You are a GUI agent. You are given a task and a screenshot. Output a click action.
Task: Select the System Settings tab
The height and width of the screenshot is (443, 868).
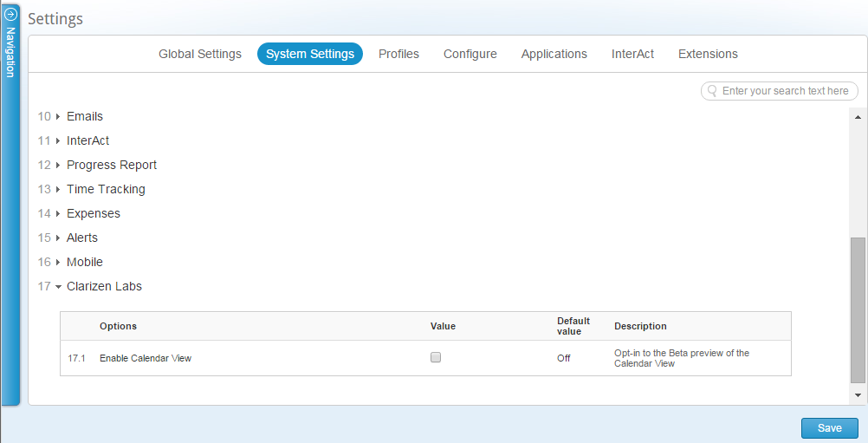310,54
